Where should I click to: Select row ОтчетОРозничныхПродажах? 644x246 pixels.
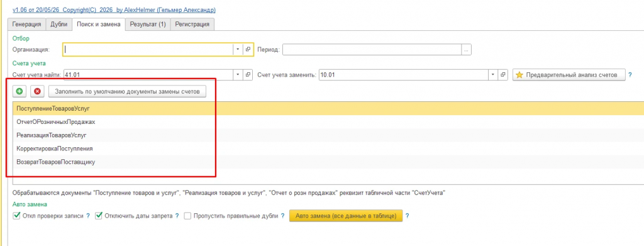(328, 122)
